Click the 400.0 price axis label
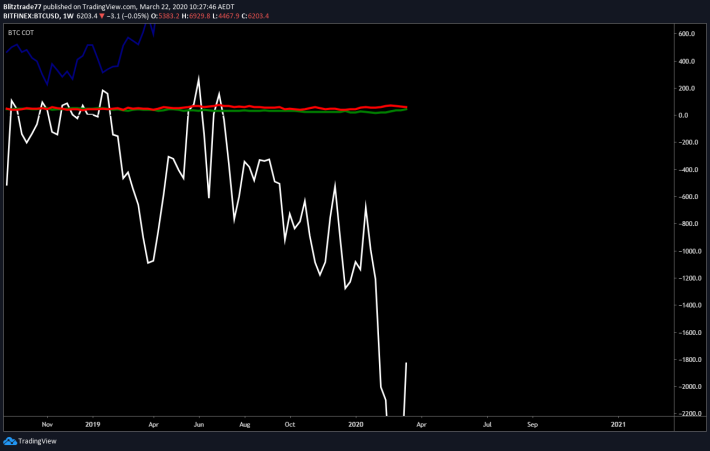 [686, 61]
